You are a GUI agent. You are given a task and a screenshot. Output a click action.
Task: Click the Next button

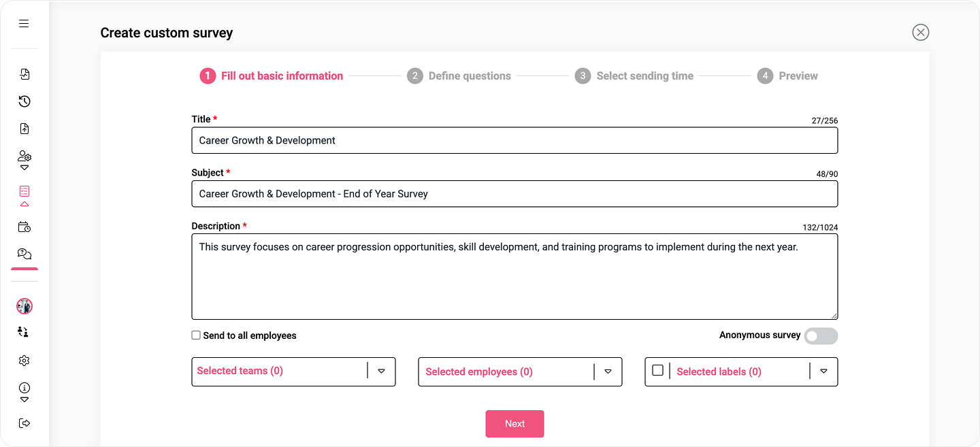(x=514, y=424)
